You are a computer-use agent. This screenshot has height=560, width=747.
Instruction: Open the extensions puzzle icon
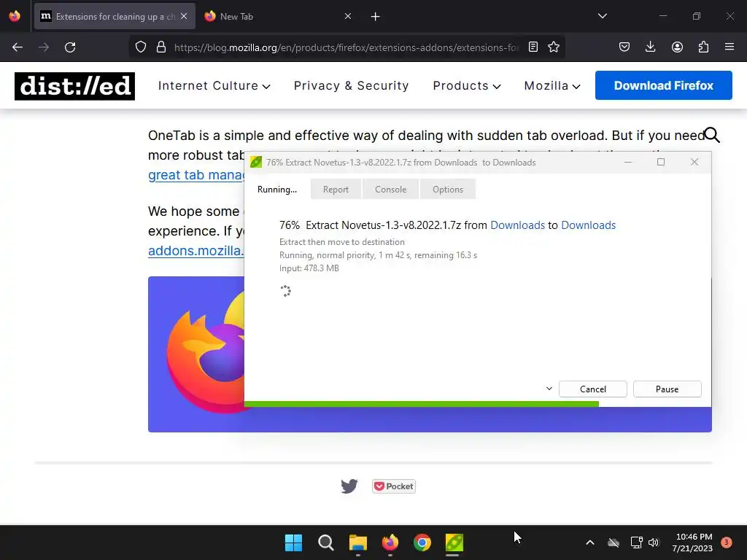[703, 47]
